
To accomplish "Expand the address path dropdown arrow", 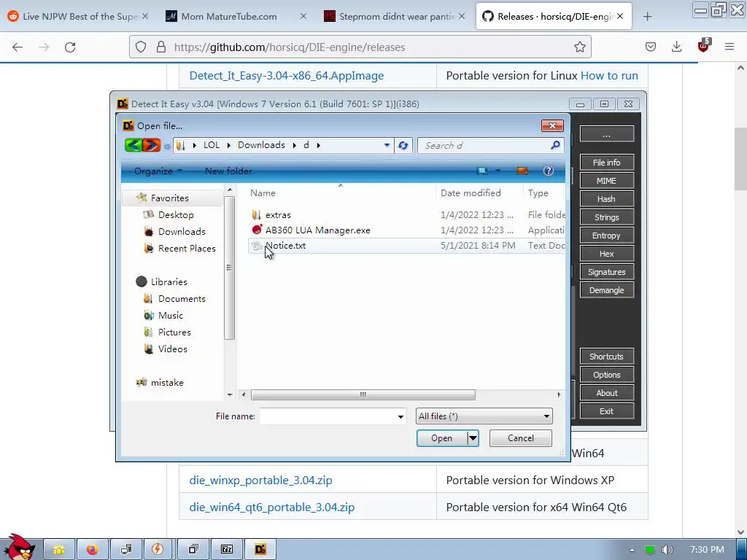I will click(x=387, y=145).
